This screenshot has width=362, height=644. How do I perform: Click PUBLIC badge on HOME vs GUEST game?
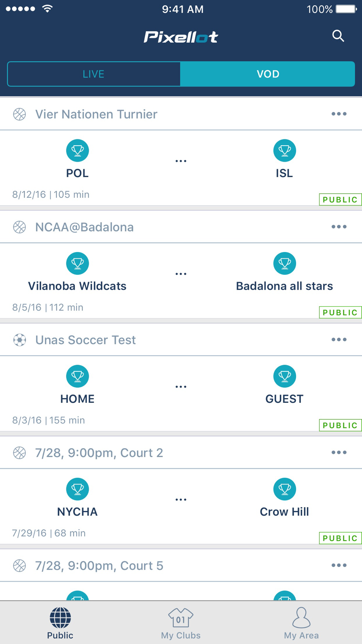pos(340,425)
